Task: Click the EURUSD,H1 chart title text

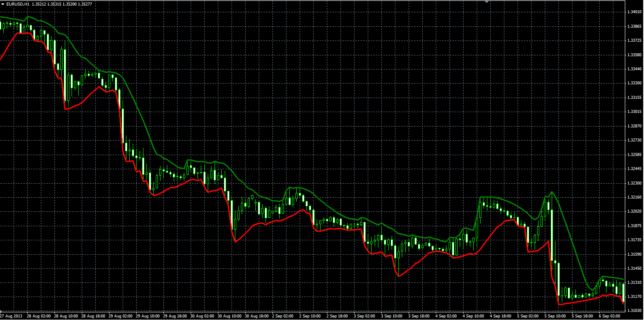Action: (18, 4)
